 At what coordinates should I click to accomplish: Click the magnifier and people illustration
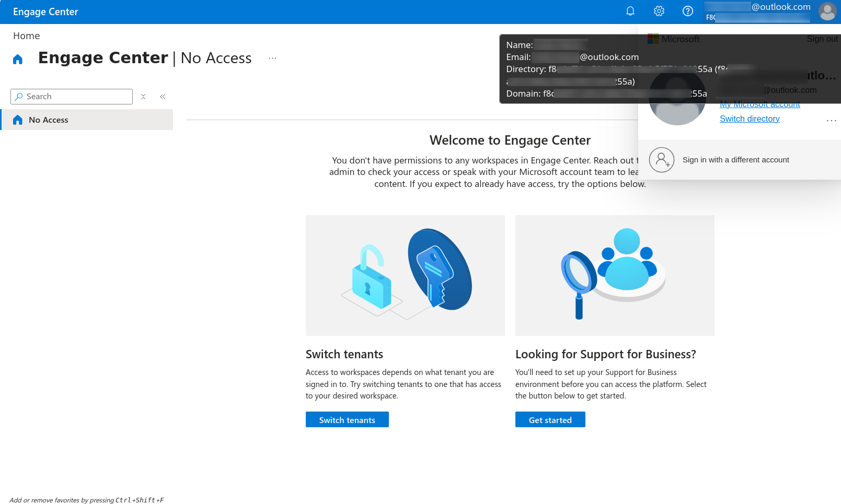[615, 275]
